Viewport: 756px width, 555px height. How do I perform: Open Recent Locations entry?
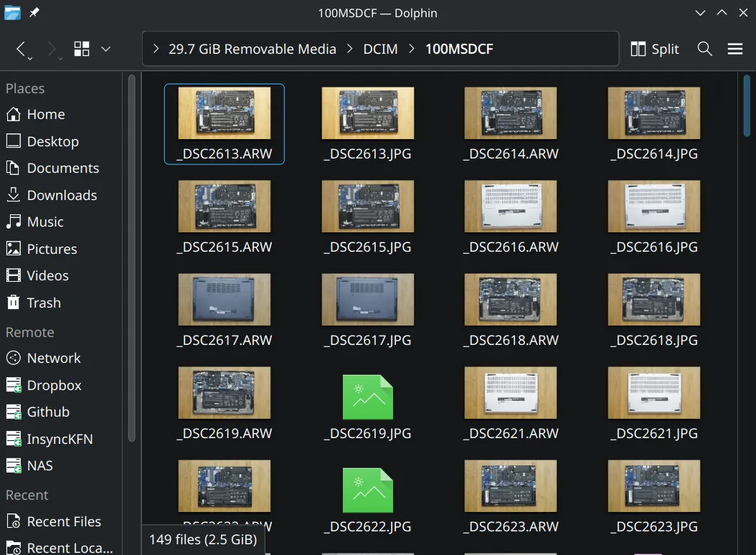[61, 548]
